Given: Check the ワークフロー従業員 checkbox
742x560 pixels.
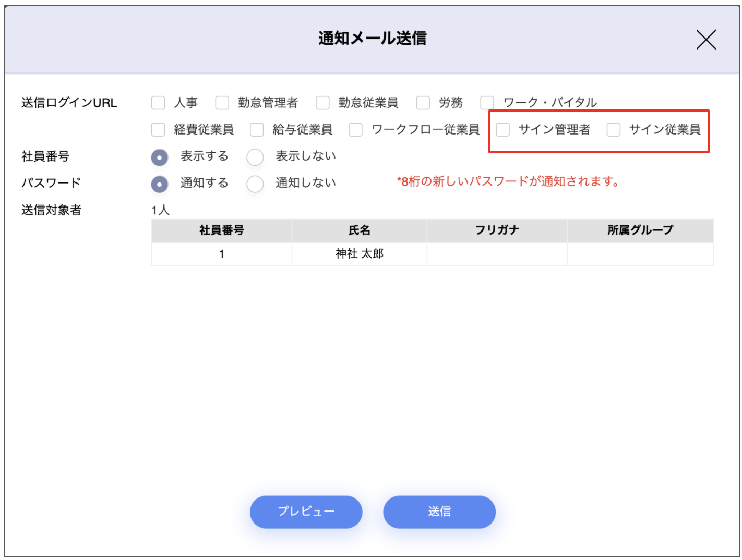Looking at the screenshot, I should click(355, 129).
